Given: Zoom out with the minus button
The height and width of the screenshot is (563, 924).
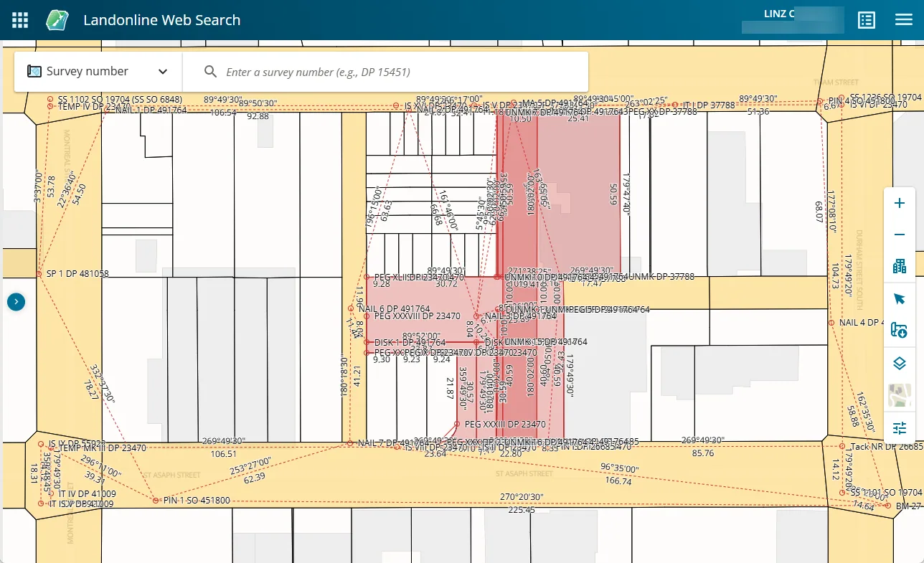Looking at the screenshot, I should [900, 235].
